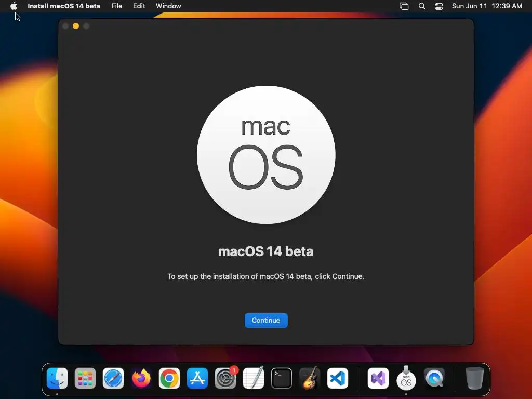This screenshot has height=399, width=532.
Task: Open the Trash in the Dock
Action: point(475,378)
